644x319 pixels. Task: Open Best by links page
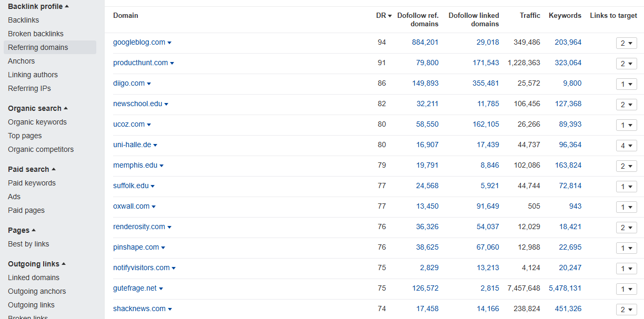[x=28, y=244]
